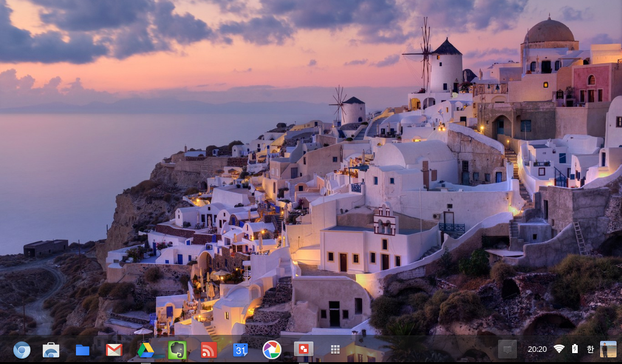This screenshot has height=364, width=622.
Task: Open the red RSS feed reader app
Action: pyautogui.click(x=209, y=350)
